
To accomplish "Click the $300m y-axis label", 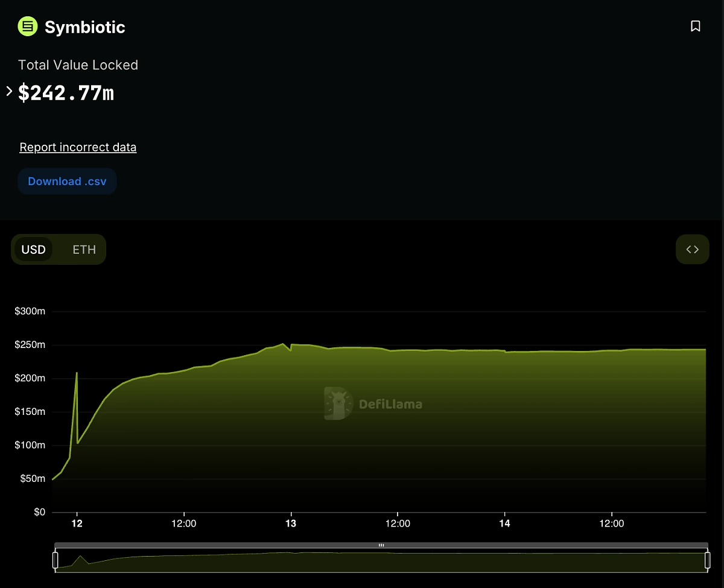I will [x=30, y=311].
